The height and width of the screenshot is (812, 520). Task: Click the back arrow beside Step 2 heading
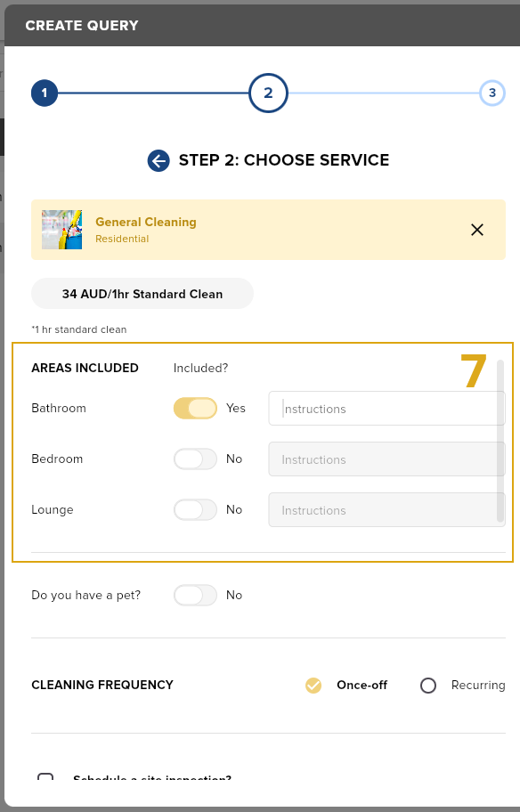click(158, 160)
